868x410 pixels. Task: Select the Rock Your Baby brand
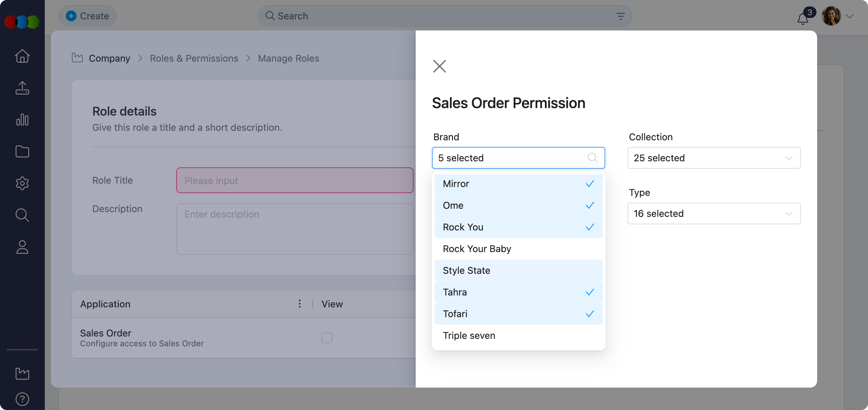[x=518, y=249]
